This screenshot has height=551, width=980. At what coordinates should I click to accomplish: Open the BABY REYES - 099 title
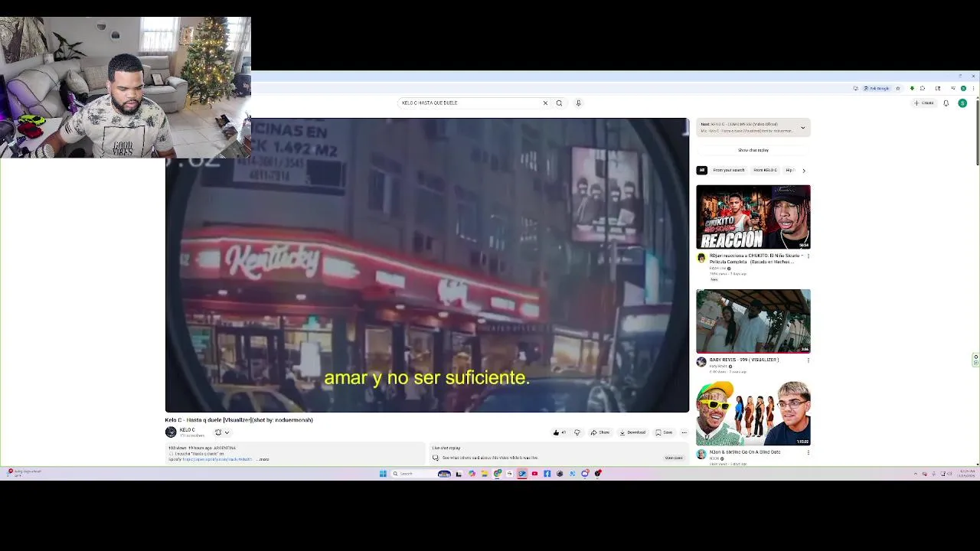point(744,360)
